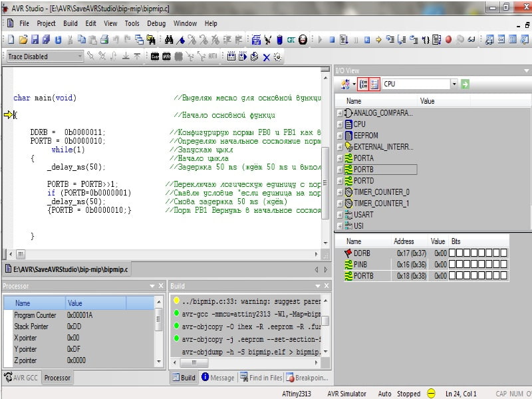Open the Project menu
This screenshot has width=532, height=399.
46,23
